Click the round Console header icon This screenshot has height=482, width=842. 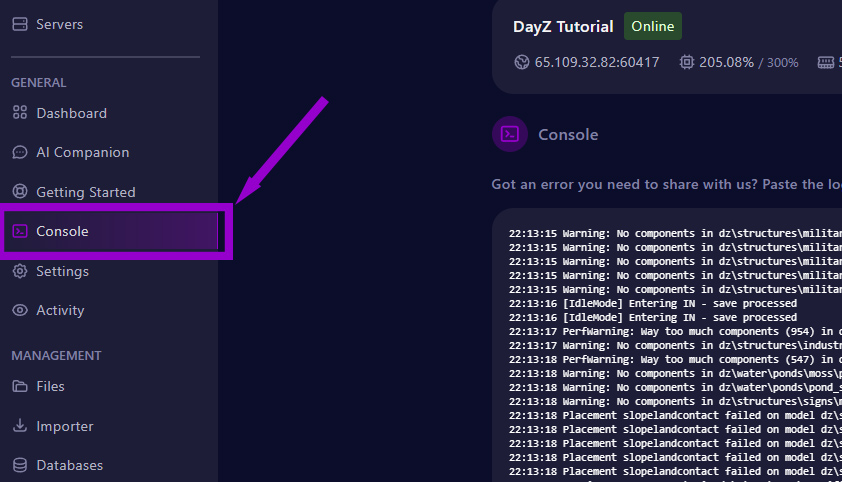[510, 134]
